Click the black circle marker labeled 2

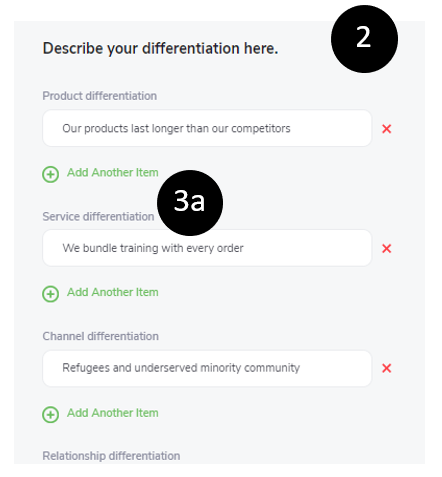tap(364, 39)
